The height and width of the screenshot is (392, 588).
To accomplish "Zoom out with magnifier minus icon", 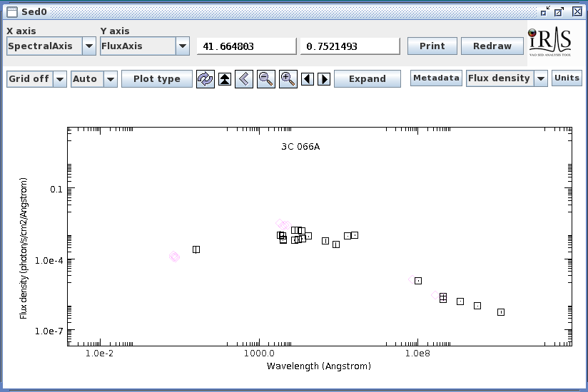I will click(266, 79).
